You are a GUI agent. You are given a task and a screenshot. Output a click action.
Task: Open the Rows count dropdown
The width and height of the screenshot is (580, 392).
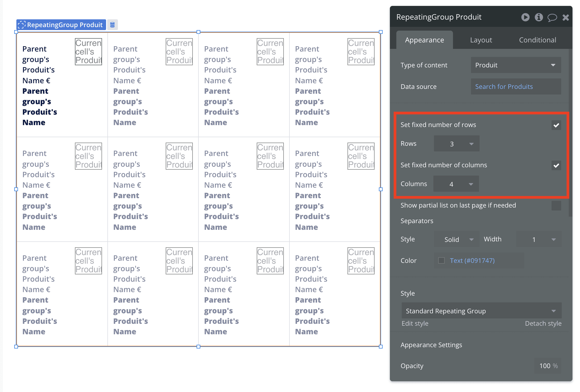coord(456,144)
